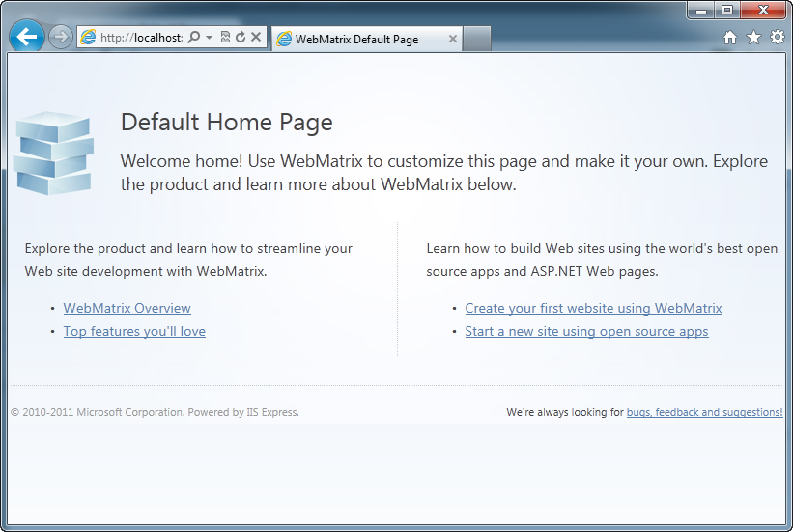Click the 'Learn how to build Web sites' text
This screenshot has height=532, width=793.
click(602, 260)
